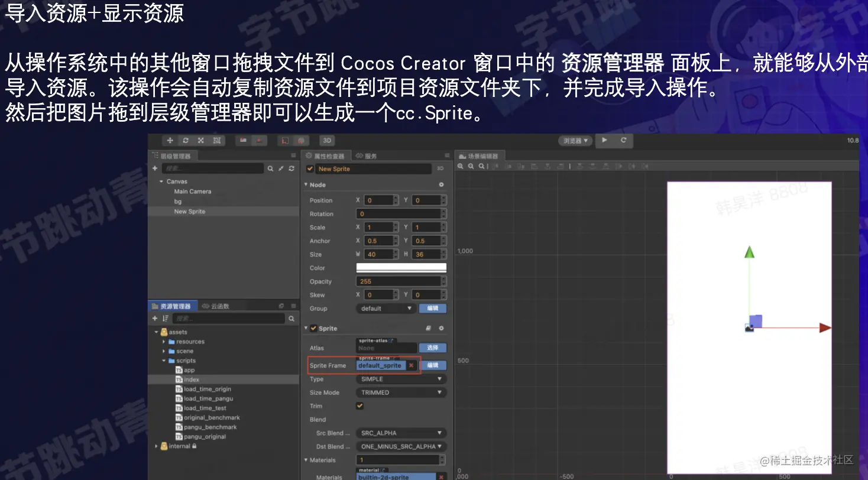Select the Main Camera node
The image size is (868, 480).
pyautogui.click(x=192, y=192)
